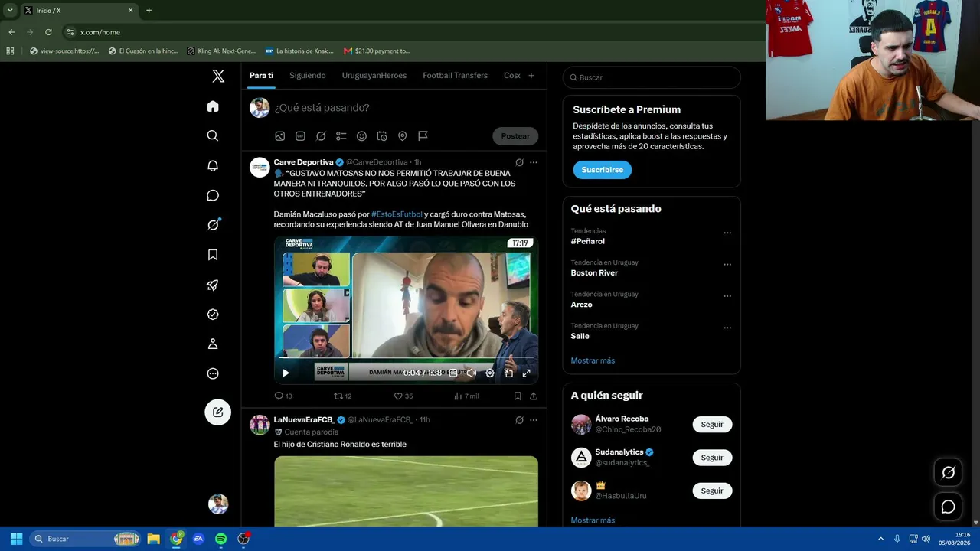Image resolution: width=980 pixels, height=551 pixels.
Task: Open the rocket icon in the sidebar
Action: [x=213, y=285]
